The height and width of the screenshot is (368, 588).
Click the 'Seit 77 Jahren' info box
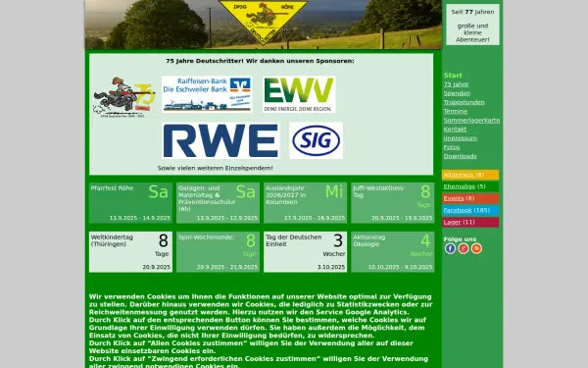pyautogui.click(x=472, y=25)
